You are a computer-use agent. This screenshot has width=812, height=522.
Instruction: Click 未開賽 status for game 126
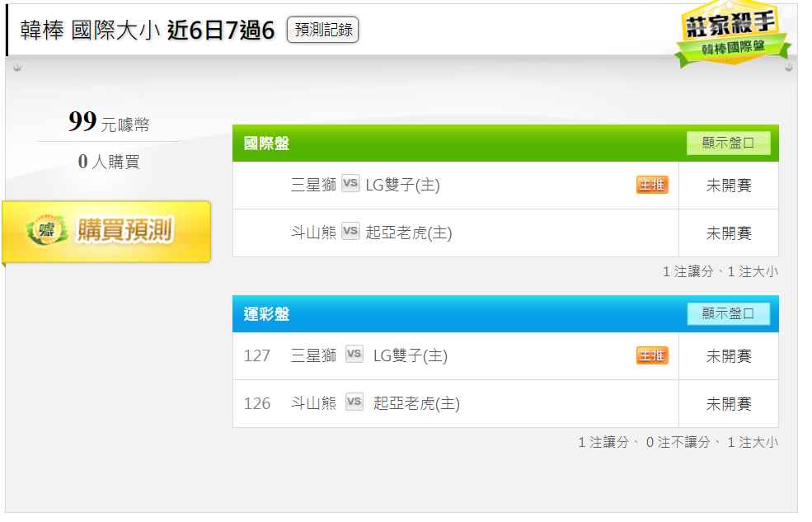pos(729,404)
